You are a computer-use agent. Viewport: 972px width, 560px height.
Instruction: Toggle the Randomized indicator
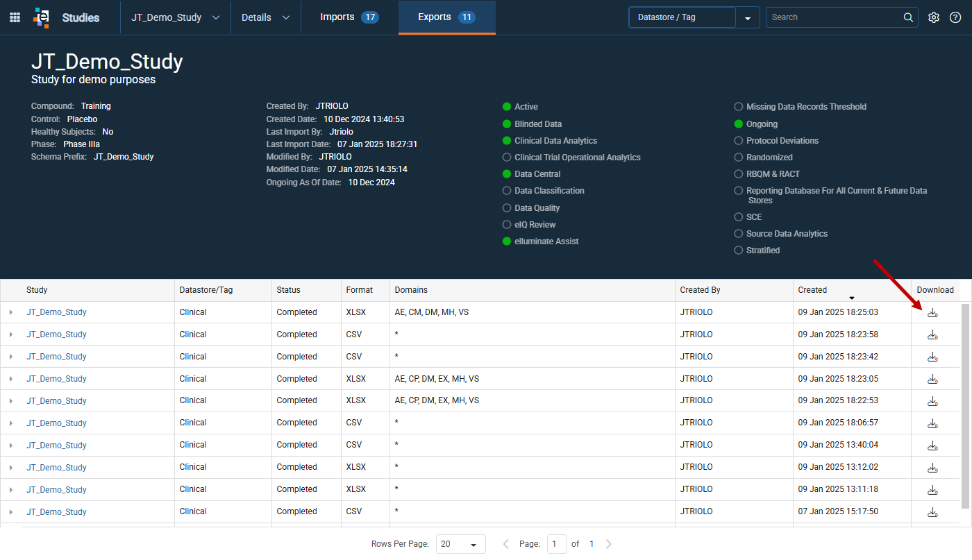tap(739, 158)
